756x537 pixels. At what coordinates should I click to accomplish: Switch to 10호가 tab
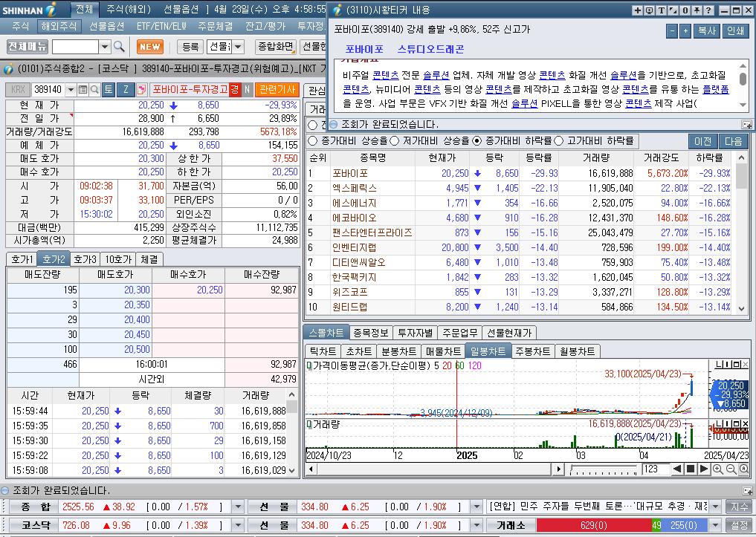pos(118,259)
